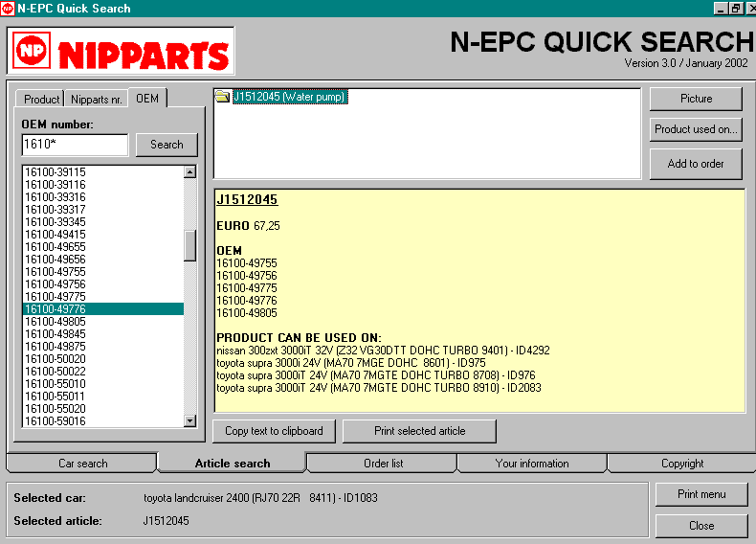Click the OEM list scrollbar thumb
This screenshot has width=756, height=544.
190,246
